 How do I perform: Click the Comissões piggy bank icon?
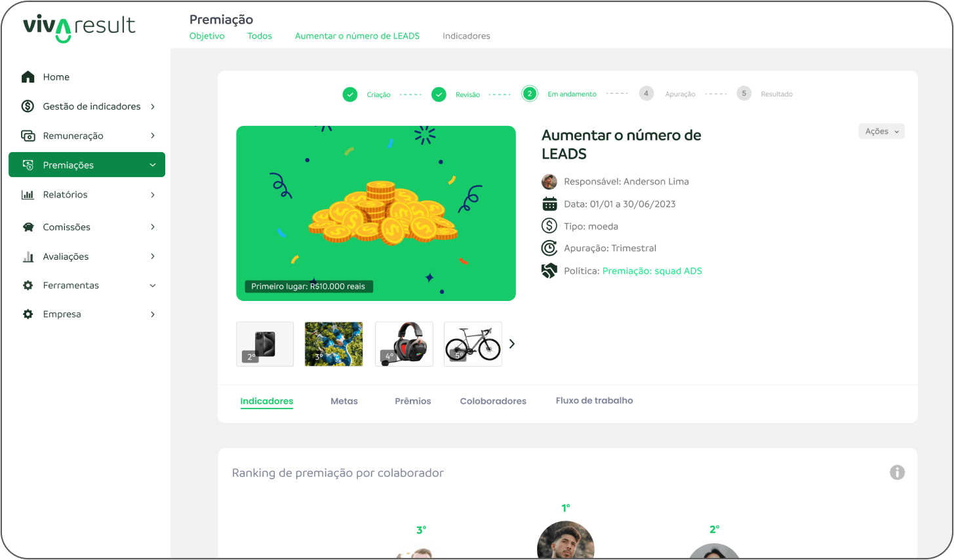(x=28, y=227)
